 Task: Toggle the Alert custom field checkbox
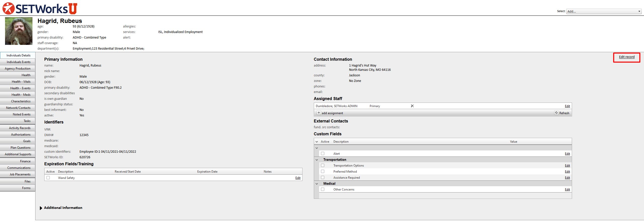323,153
